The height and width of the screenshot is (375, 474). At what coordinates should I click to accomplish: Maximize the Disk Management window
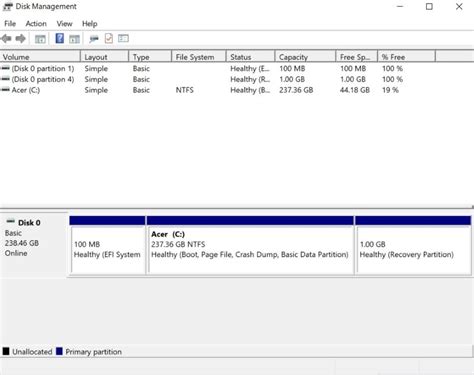click(x=429, y=6)
